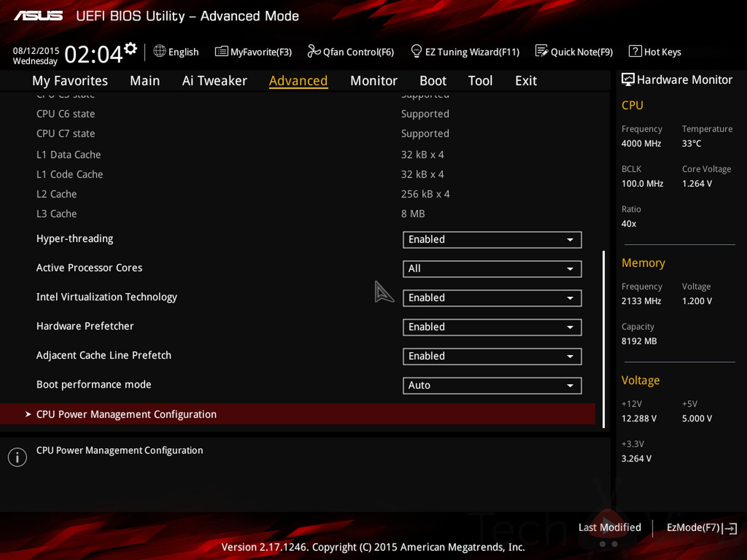Screen dimensions: 747x560
Task: Switch to EzMode(F7)
Action: pyautogui.click(x=702, y=528)
